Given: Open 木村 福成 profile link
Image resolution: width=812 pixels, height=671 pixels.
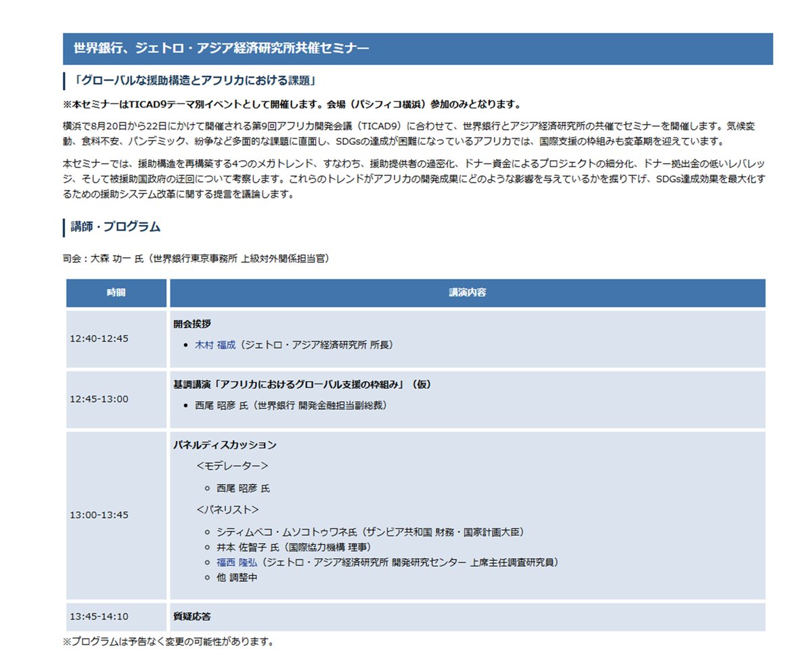Looking at the screenshot, I should pyautogui.click(x=215, y=344).
